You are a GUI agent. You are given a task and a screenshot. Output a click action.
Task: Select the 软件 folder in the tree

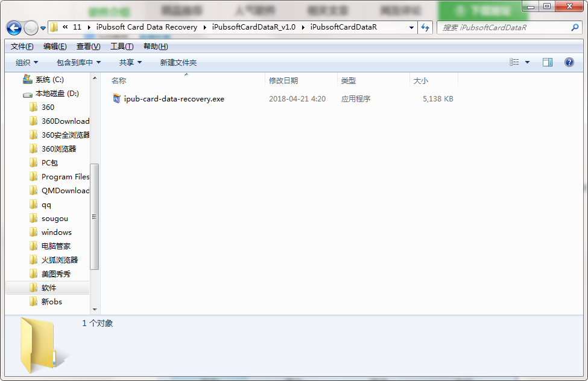(49, 288)
